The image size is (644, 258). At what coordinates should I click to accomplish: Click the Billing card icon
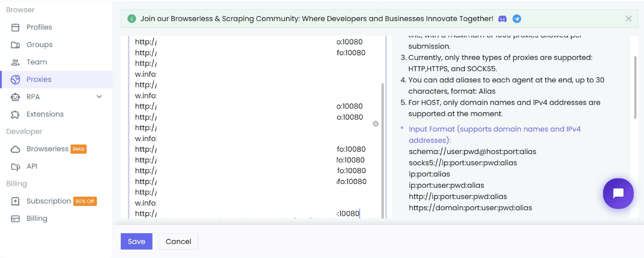15,219
